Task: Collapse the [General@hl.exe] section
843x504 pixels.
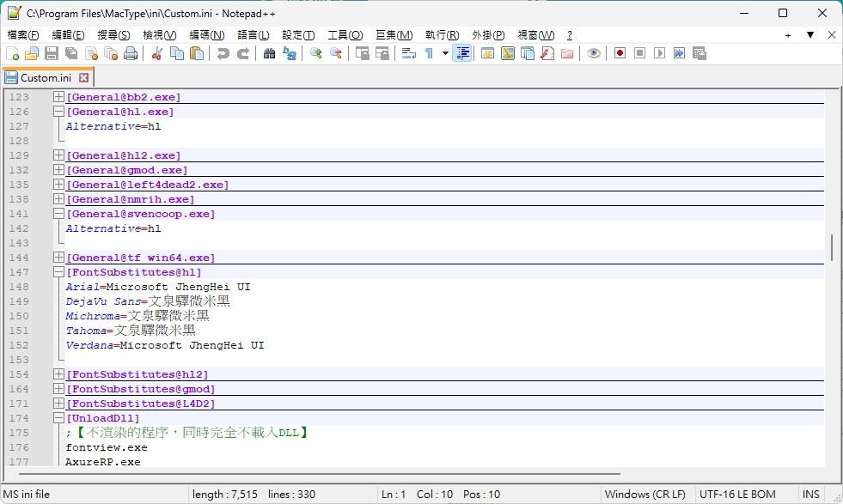Action: [x=58, y=112]
